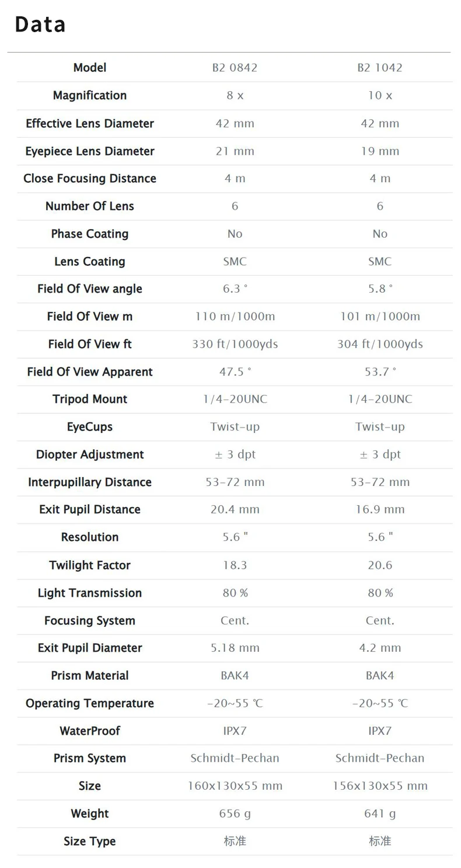Select the 6.3 ° field of view value

click(235, 289)
